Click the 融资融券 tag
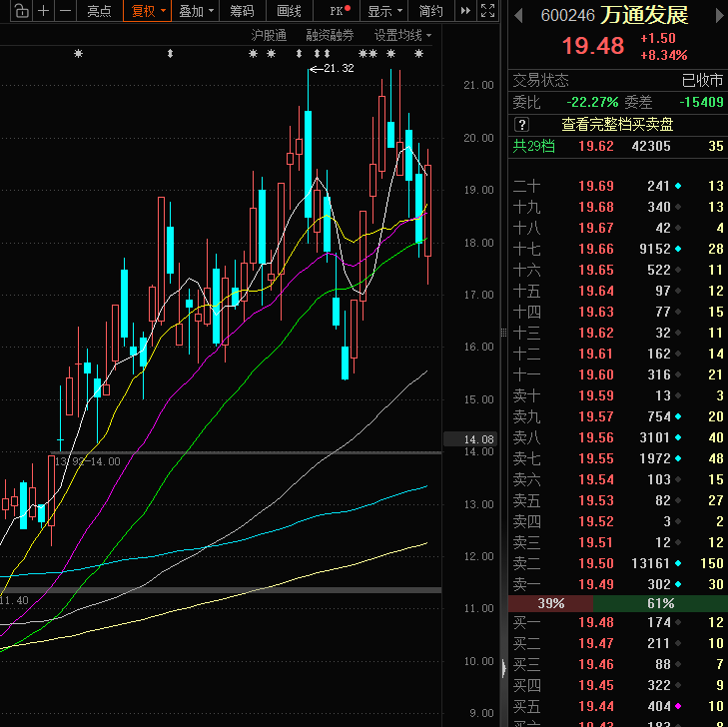Viewport: 728px width, 727px height. [330, 35]
